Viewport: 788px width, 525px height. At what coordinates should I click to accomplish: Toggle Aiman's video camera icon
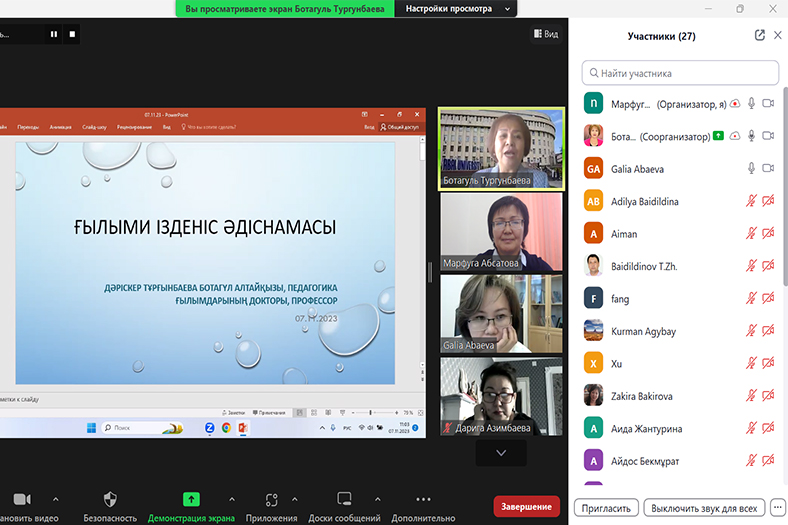click(768, 234)
